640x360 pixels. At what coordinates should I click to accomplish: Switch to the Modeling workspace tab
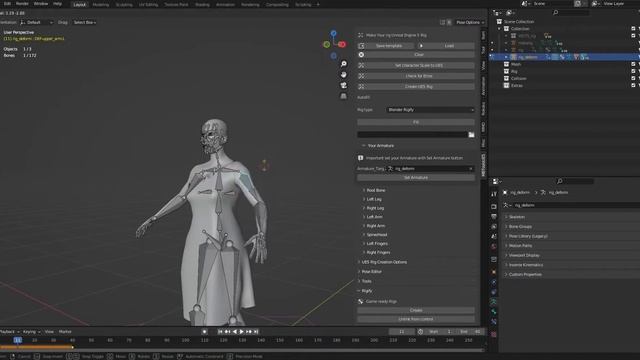pos(100,4)
